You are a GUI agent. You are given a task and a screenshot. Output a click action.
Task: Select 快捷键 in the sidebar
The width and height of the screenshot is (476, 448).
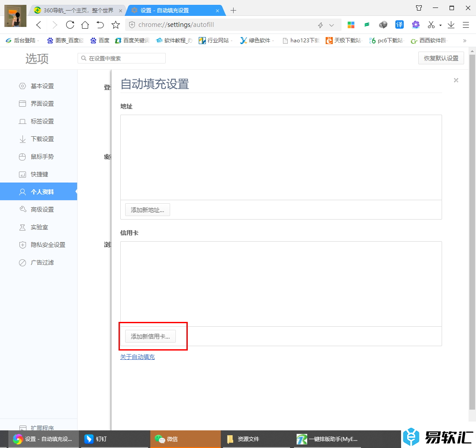coord(38,174)
